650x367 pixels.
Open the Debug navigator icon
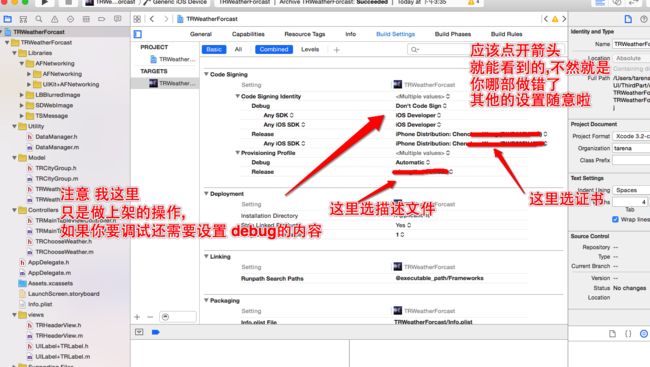(86, 19)
